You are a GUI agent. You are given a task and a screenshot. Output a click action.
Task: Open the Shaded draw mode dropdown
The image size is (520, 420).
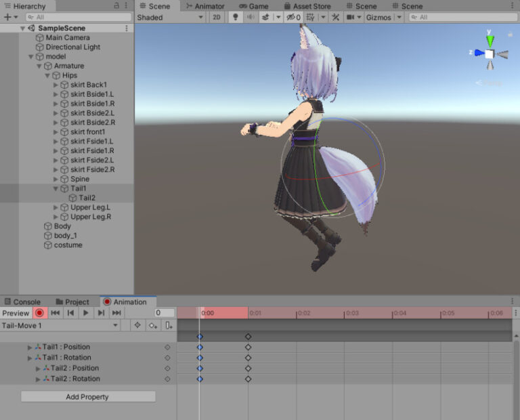(169, 17)
